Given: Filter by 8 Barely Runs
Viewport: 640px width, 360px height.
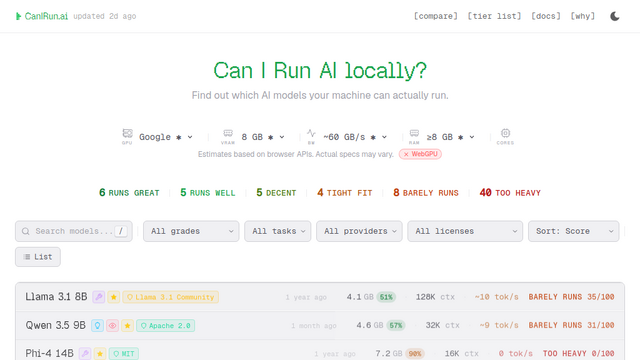Looking at the screenshot, I should click(426, 193).
